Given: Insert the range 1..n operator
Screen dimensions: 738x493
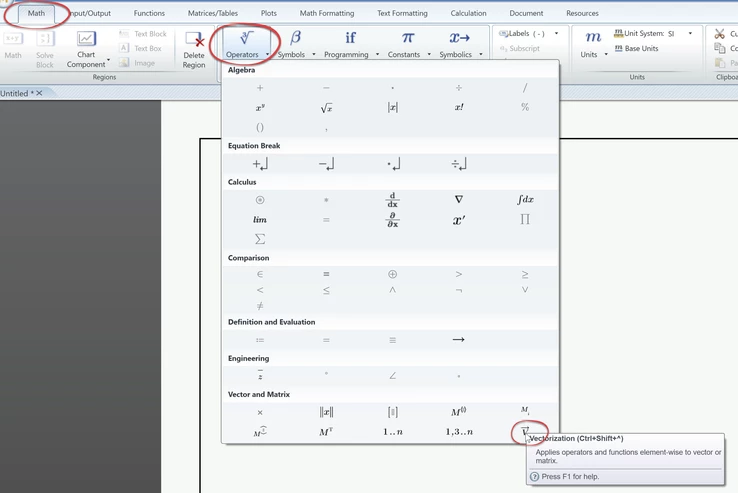Looking at the screenshot, I should 393,432.
